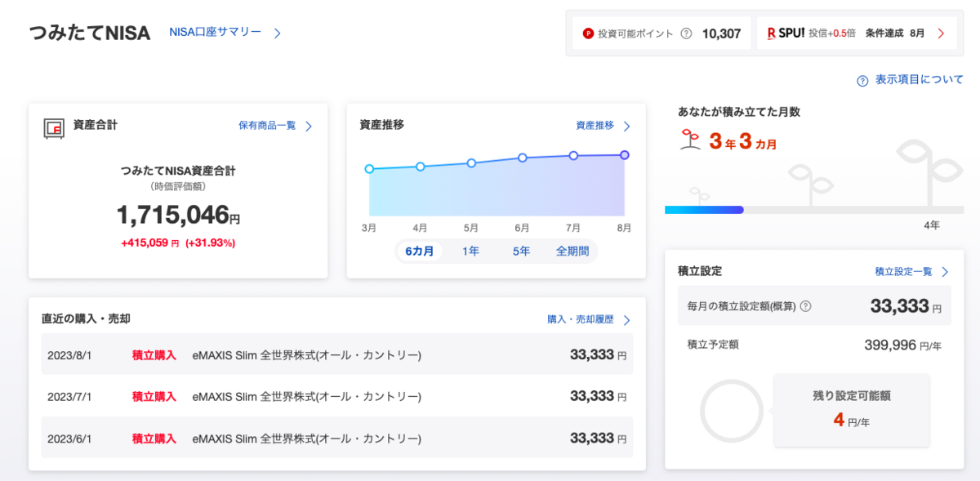
Task: Open 積立設定一覧 link
Action: (903, 271)
